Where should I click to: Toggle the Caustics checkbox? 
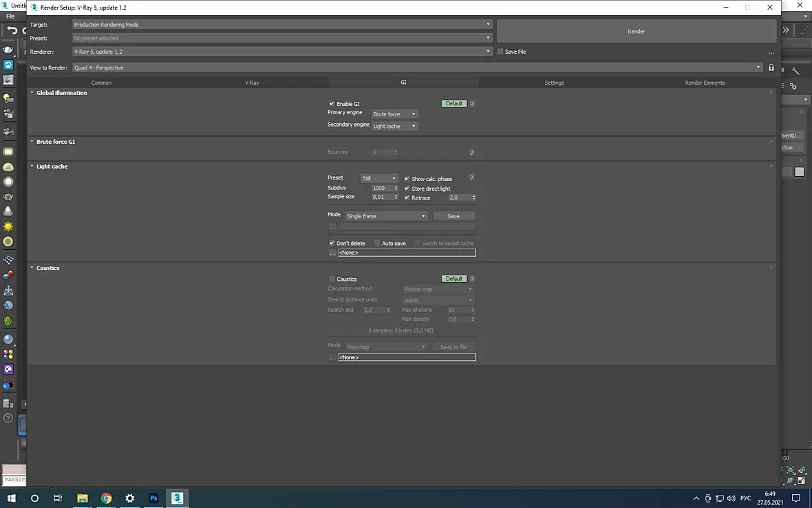coord(332,279)
